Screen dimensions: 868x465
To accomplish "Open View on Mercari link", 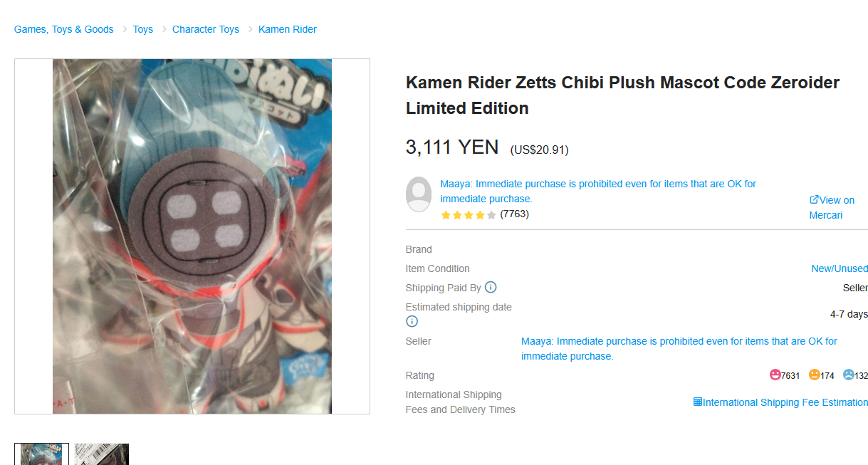I will [x=832, y=207].
